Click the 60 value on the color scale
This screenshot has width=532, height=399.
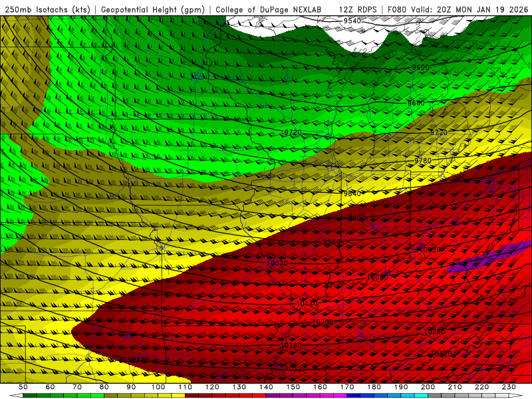50,387
